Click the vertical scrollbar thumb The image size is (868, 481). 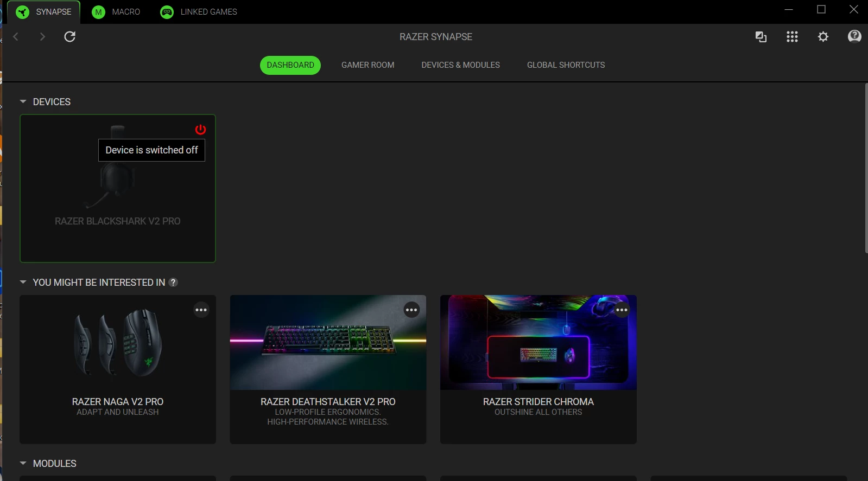tap(866, 168)
